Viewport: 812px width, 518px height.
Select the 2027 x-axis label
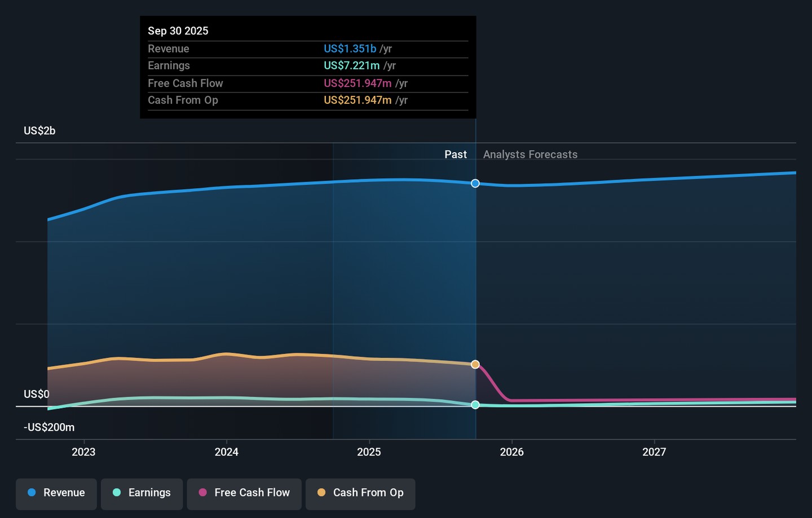pyautogui.click(x=654, y=452)
